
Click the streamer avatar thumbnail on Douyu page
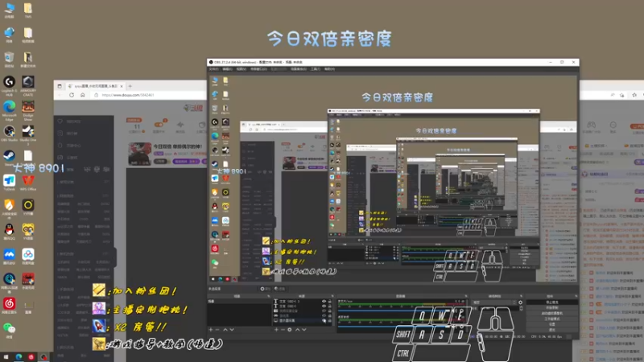pos(139,154)
